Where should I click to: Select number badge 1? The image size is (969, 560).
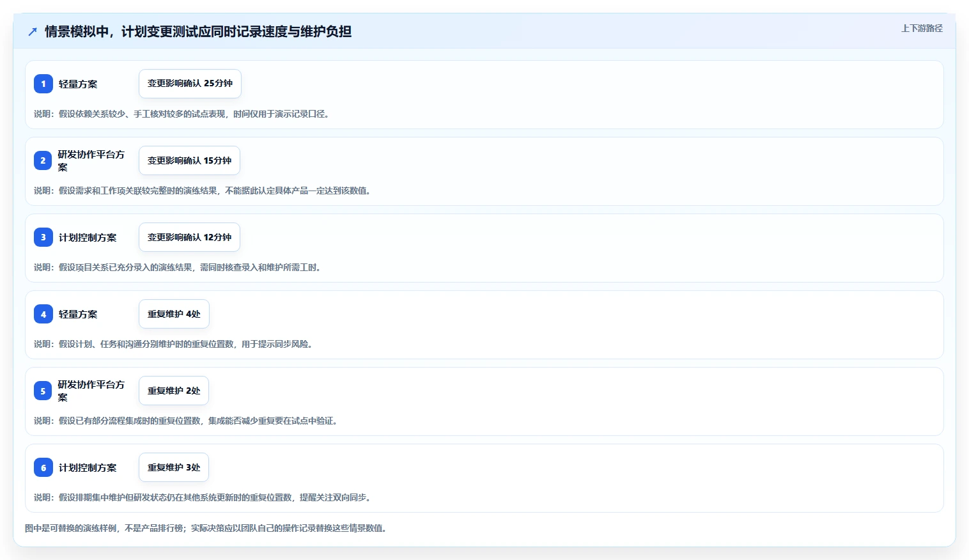[x=43, y=84]
